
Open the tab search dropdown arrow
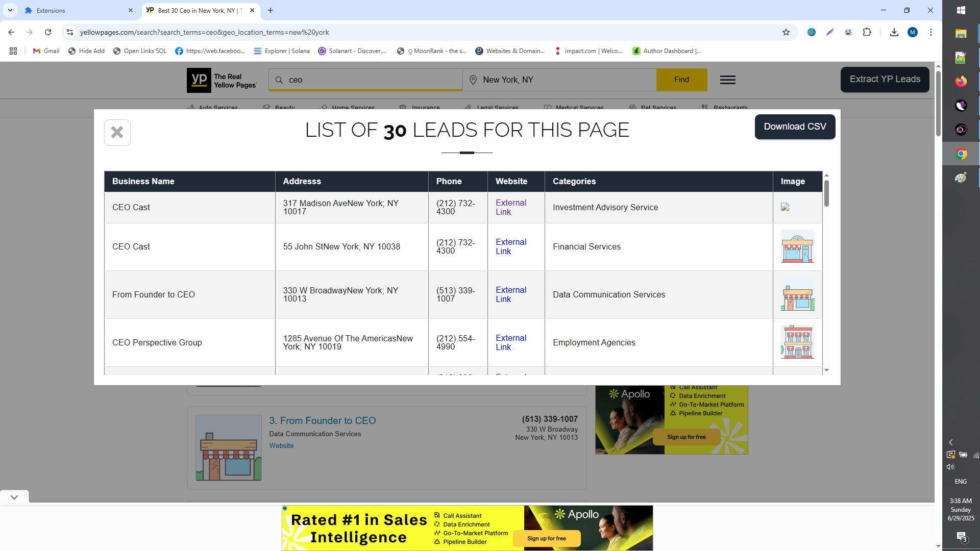pyautogui.click(x=10, y=10)
